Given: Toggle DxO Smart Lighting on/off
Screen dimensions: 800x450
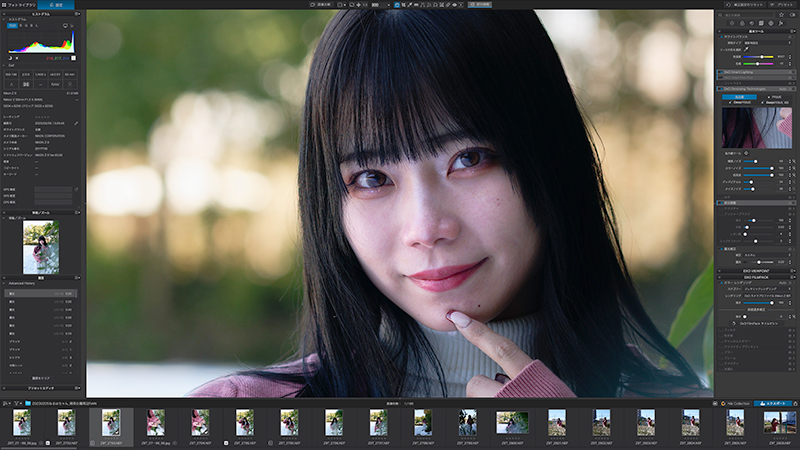Looking at the screenshot, I should (721, 72).
